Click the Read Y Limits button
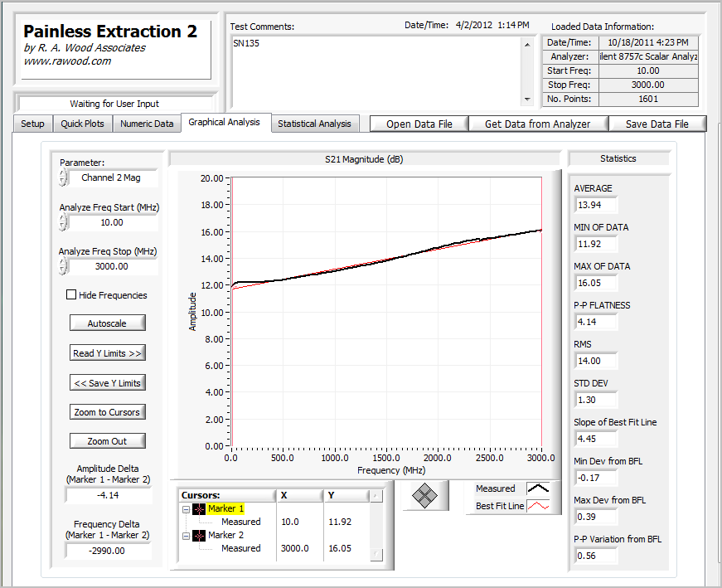 pos(107,353)
